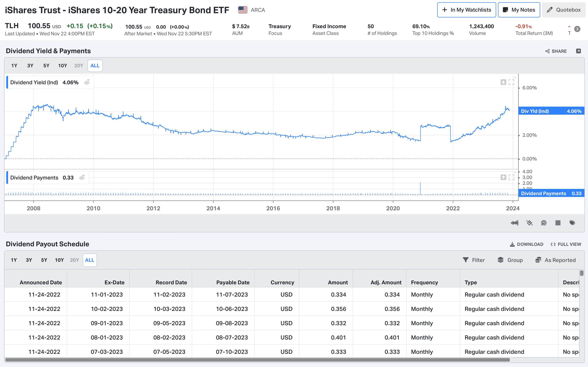The height and width of the screenshot is (367, 588).
Task: Toggle the crossed-out eye visibility icon
Action: click(x=529, y=223)
